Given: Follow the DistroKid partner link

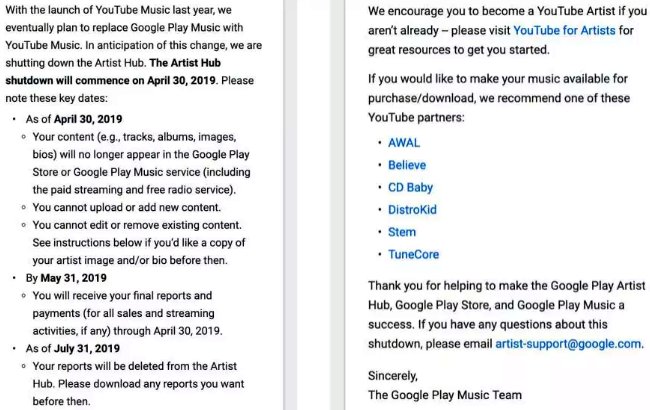Looking at the screenshot, I should (412, 210).
